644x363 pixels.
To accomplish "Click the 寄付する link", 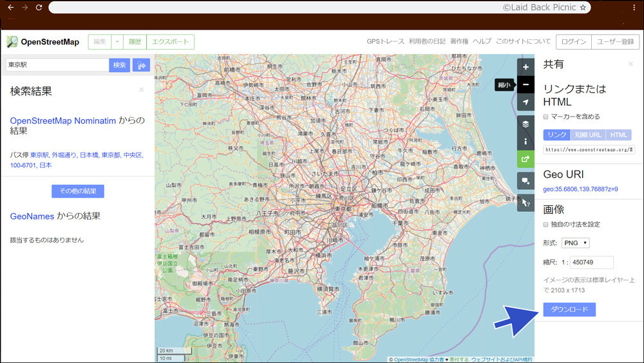I will point(459,360).
